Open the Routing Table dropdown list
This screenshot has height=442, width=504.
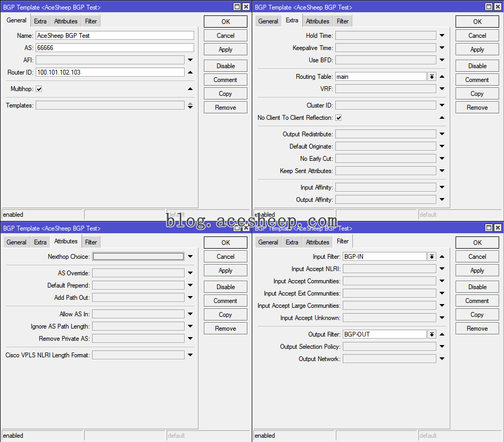pos(432,77)
